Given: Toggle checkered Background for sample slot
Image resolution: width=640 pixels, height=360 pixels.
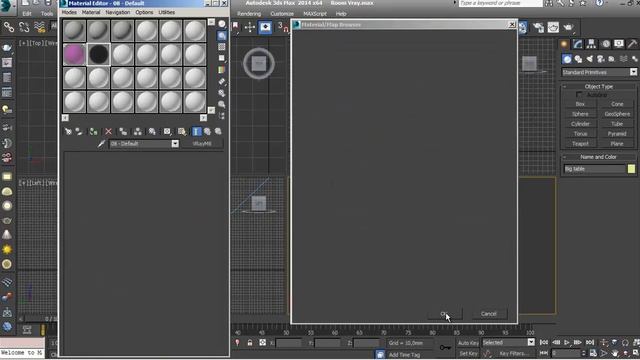Looking at the screenshot, I should click(x=222, y=47).
